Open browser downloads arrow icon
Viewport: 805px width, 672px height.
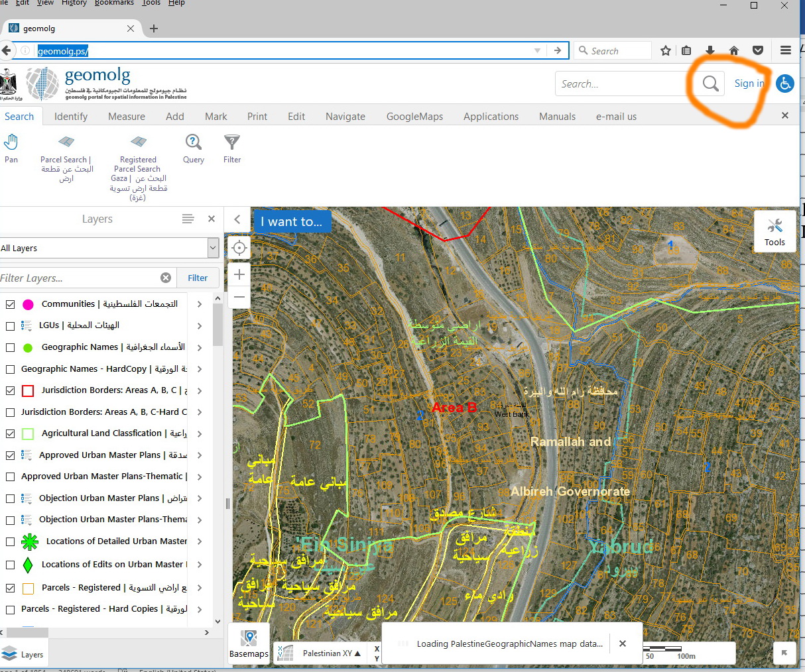click(710, 50)
